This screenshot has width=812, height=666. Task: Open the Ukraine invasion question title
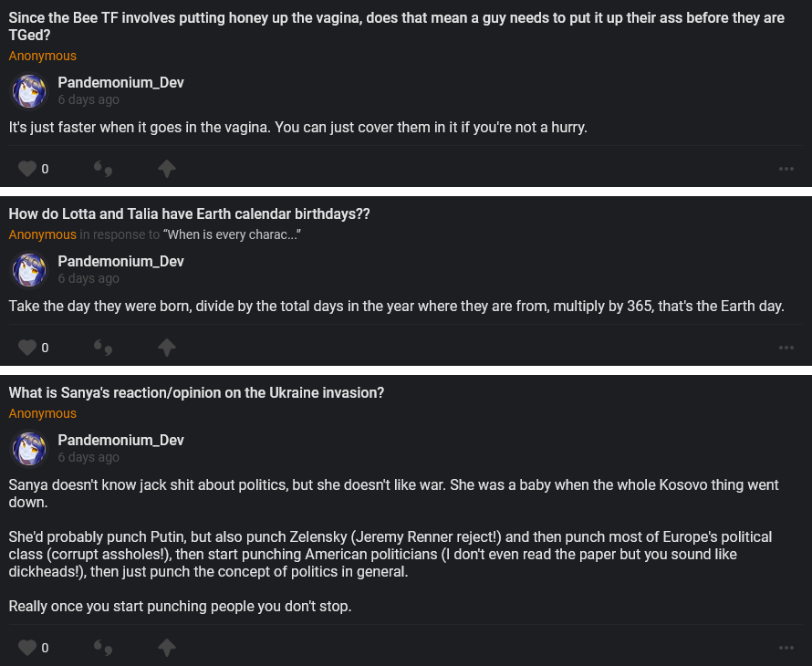click(x=196, y=393)
